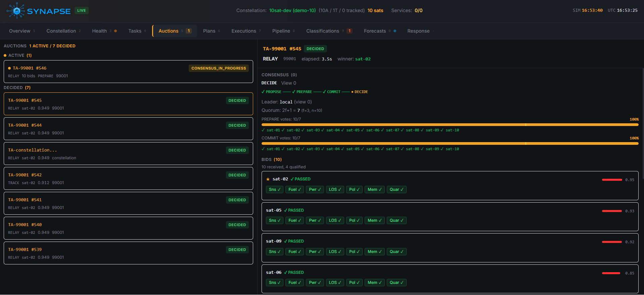Click the constellation name 10sat-dev (demo-10)
Image resolution: width=644 pixels, height=295 pixels.
click(292, 10)
